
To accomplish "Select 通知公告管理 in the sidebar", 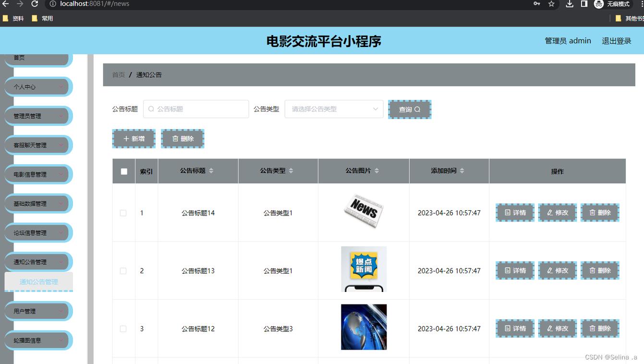I will pyautogui.click(x=38, y=283).
